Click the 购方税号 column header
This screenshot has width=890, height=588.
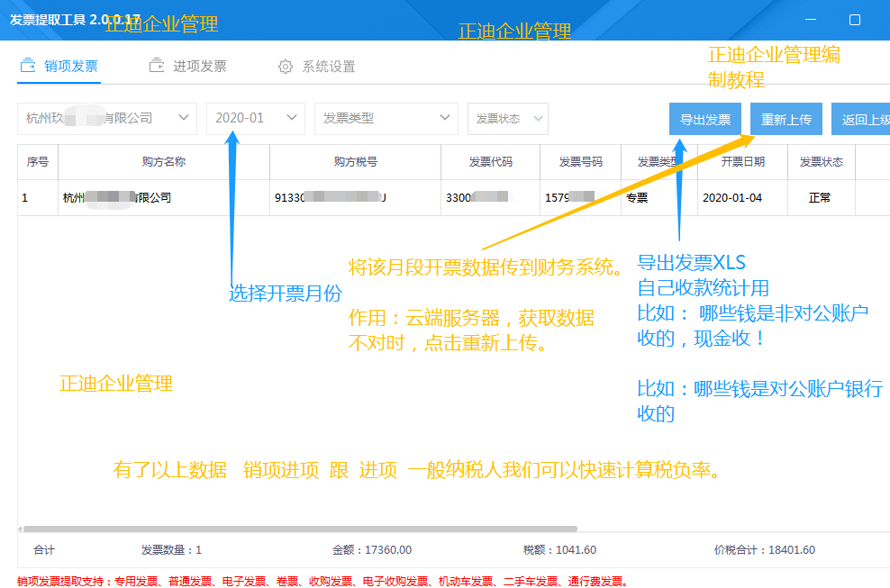tap(355, 162)
